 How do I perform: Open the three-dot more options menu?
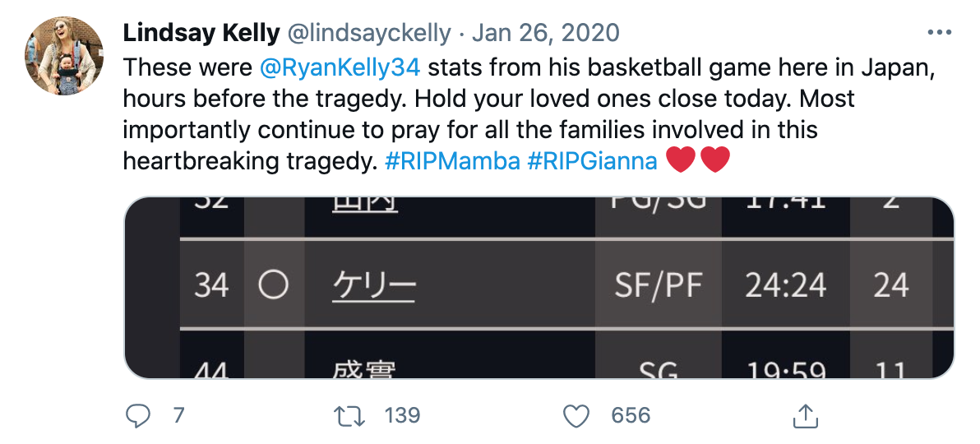tap(939, 34)
